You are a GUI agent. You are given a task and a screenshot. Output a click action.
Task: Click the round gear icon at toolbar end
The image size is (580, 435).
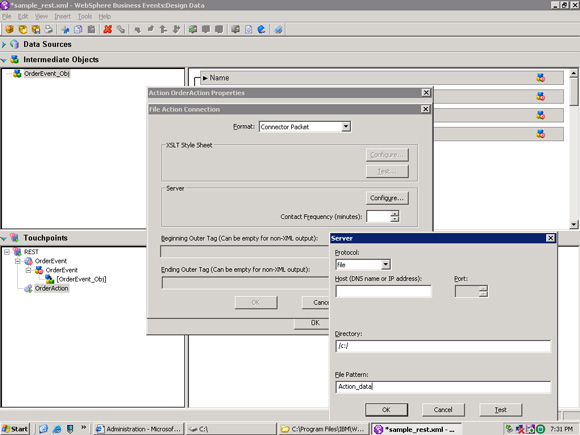(x=279, y=29)
